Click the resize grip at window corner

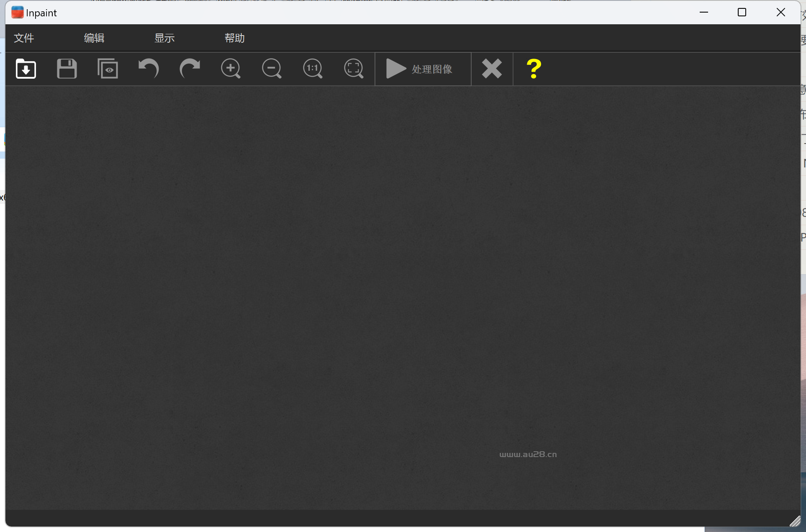pyautogui.click(x=794, y=521)
